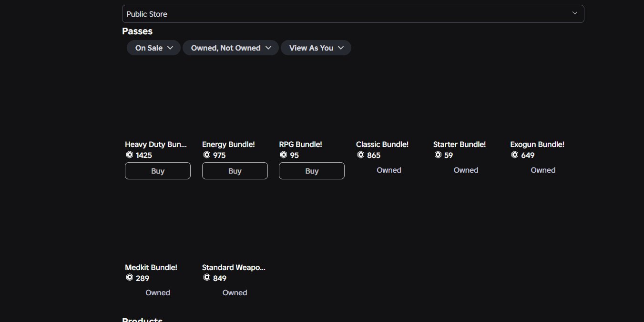Buy the Energy Bundle pass
This screenshot has height=322, width=644.
tap(235, 171)
